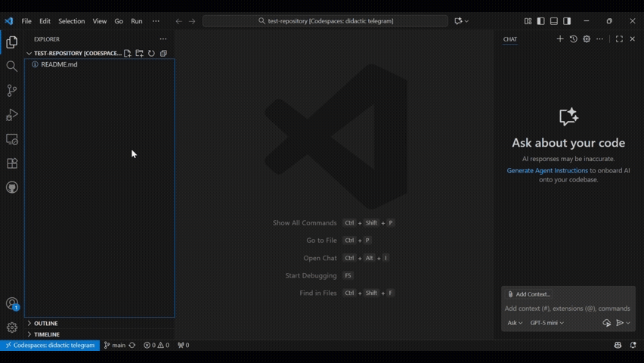
Task: Open the Source Control view
Action: pyautogui.click(x=12, y=91)
